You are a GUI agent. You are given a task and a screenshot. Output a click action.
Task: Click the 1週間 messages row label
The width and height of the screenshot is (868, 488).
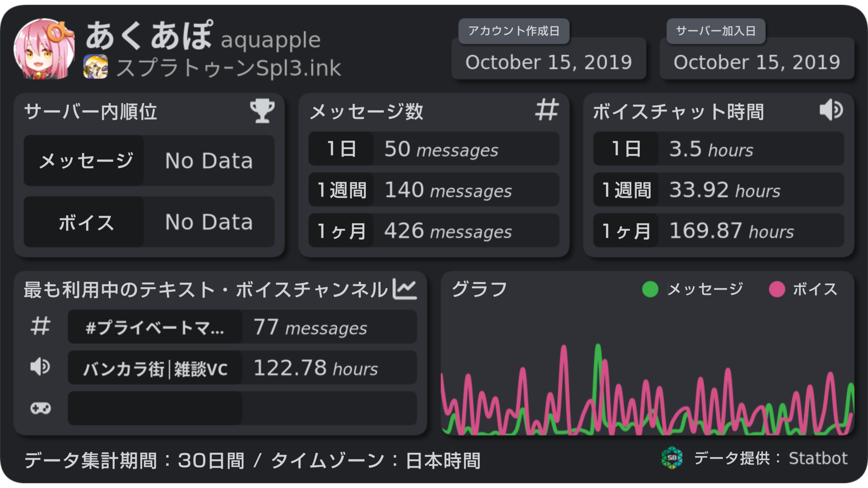[341, 190]
